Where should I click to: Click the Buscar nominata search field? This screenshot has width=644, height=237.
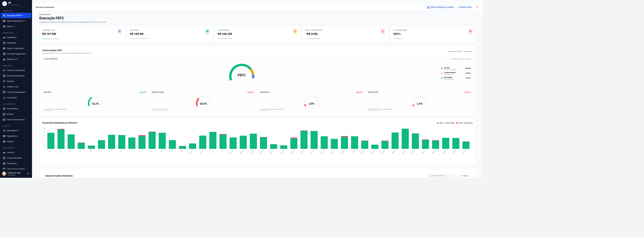click(443, 176)
